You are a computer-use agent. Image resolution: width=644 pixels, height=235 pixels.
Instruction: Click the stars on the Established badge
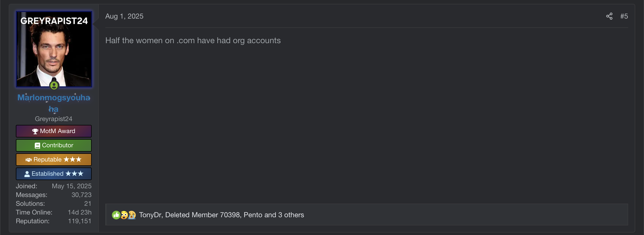pos(74,174)
